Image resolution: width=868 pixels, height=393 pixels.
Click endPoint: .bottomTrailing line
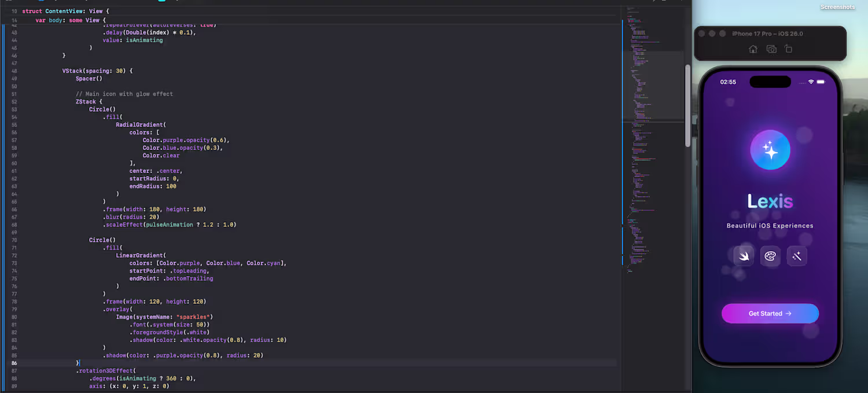click(171, 278)
